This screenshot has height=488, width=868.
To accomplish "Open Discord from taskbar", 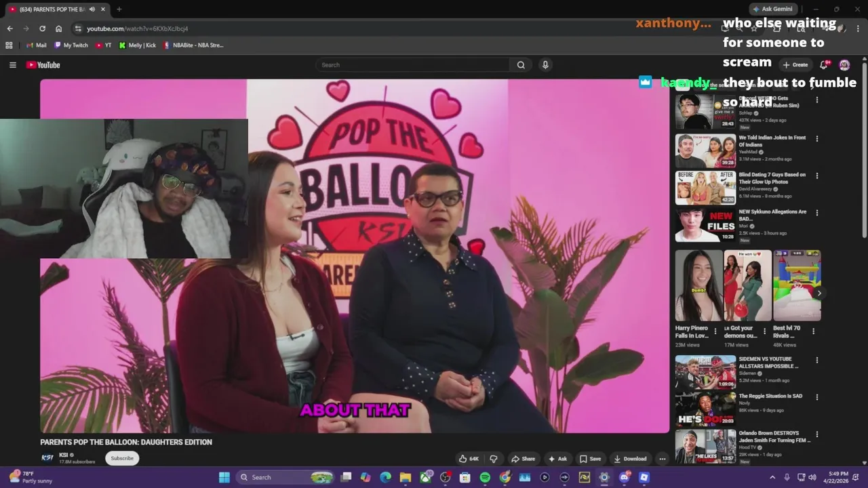I will 624,477.
